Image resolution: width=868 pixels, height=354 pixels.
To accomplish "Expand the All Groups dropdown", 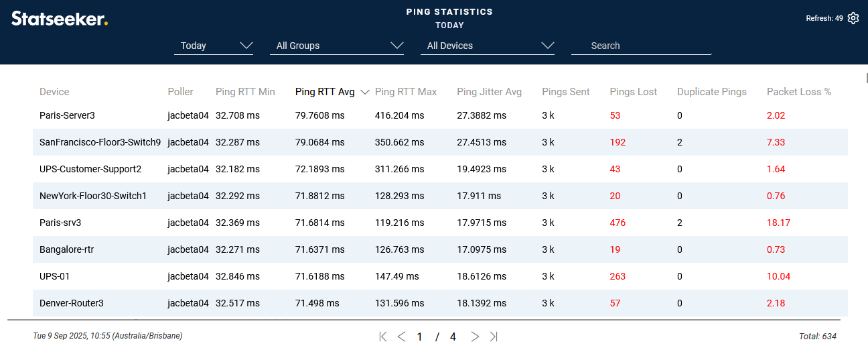I will (340, 46).
